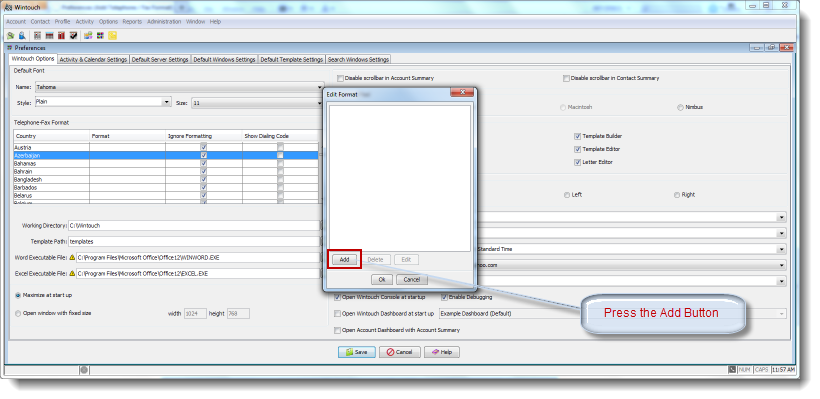The width and height of the screenshot is (820, 399).
Task: Toggle Open Account Dashboard with Account Summary
Action: [337, 330]
